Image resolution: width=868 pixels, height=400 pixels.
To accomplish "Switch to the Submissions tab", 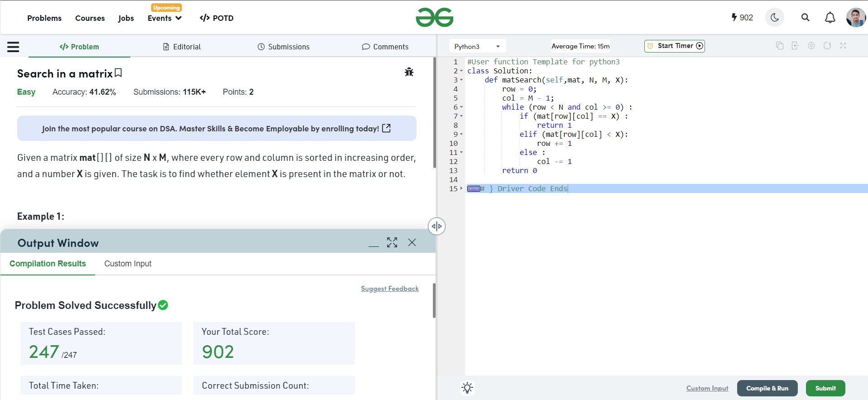I will coord(283,47).
